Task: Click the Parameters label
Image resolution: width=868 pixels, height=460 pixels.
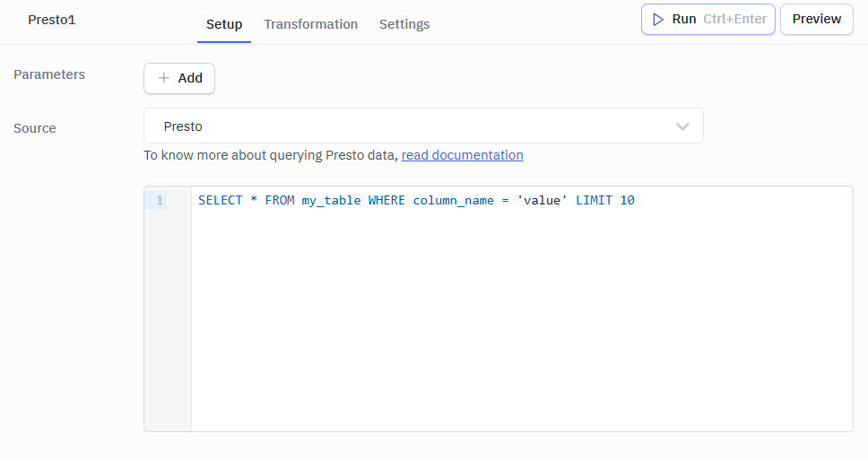Action: 49,74
